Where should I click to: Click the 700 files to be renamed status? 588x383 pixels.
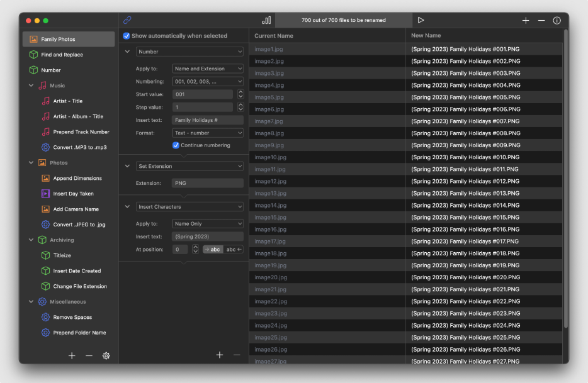344,20
